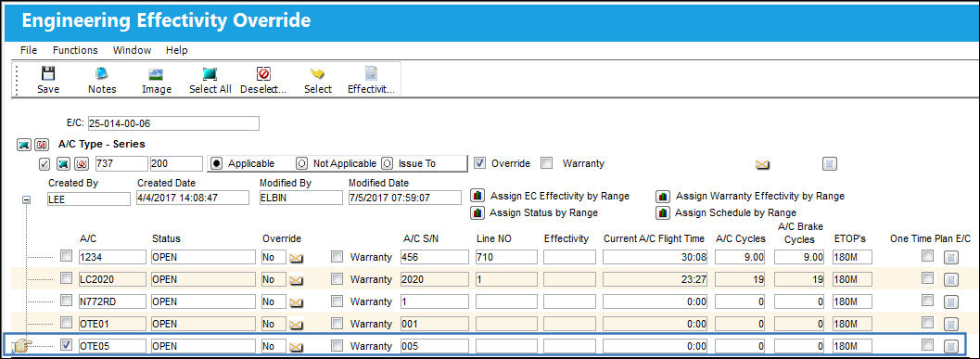Click Assign EC Effectivity by Range icon

click(x=477, y=196)
